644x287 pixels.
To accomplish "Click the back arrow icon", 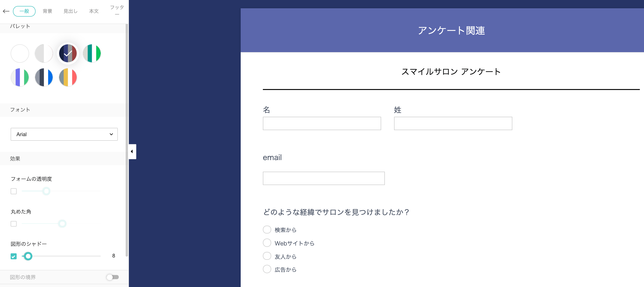I will 6,11.
